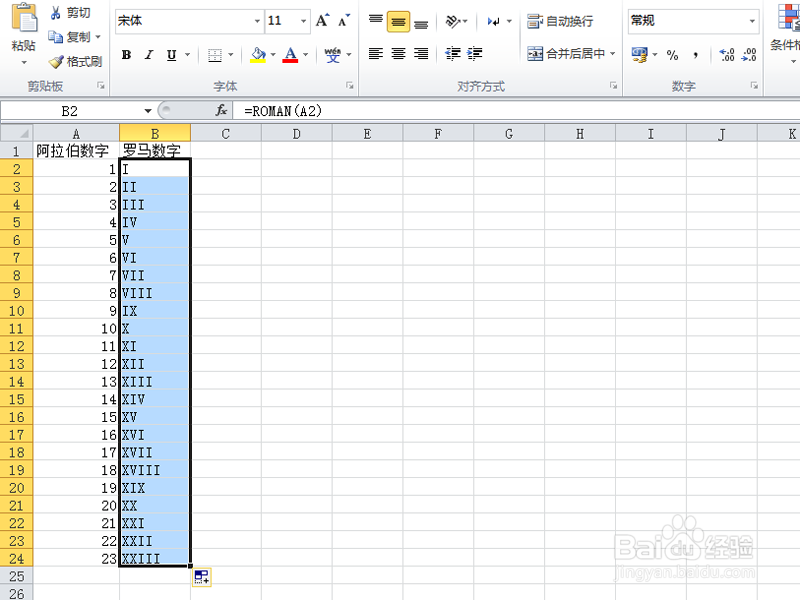Open the number format 常规 dropdown
800x600 pixels.
pyautogui.click(x=752, y=21)
